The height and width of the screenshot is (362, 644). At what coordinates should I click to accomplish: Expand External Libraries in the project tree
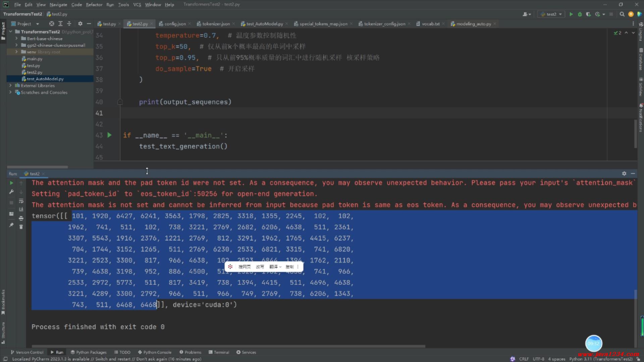click(x=10, y=85)
